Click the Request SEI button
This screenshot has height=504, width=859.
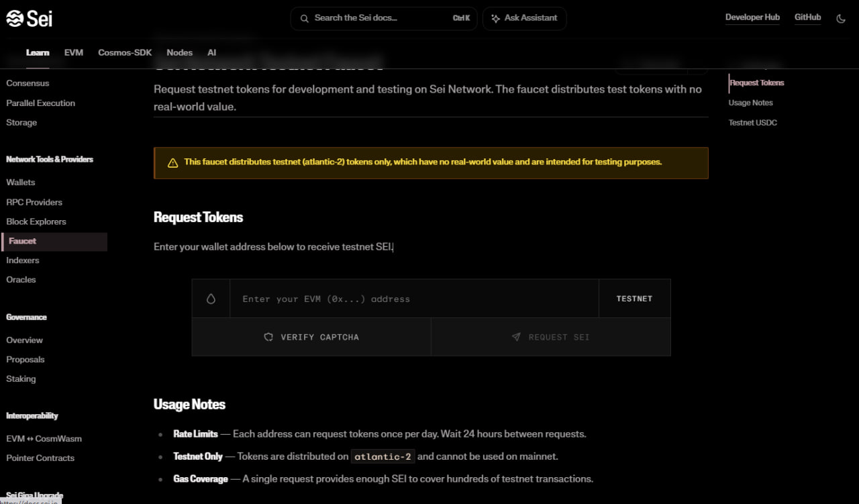click(551, 337)
